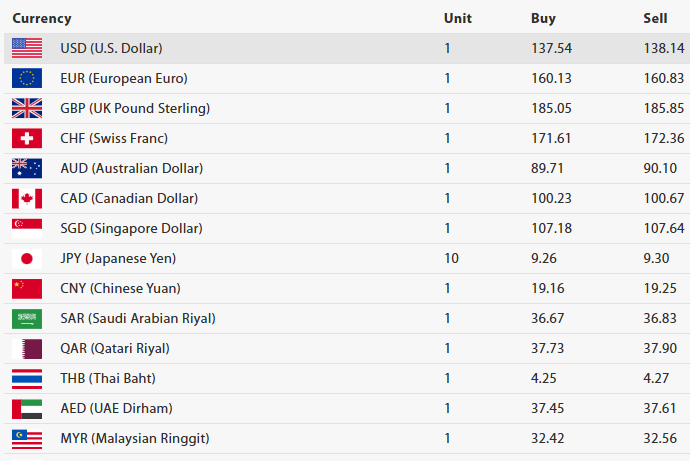The width and height of the screenshot is (690, 461).
Task: Click the Buy column header
Action: pos(543,18)
